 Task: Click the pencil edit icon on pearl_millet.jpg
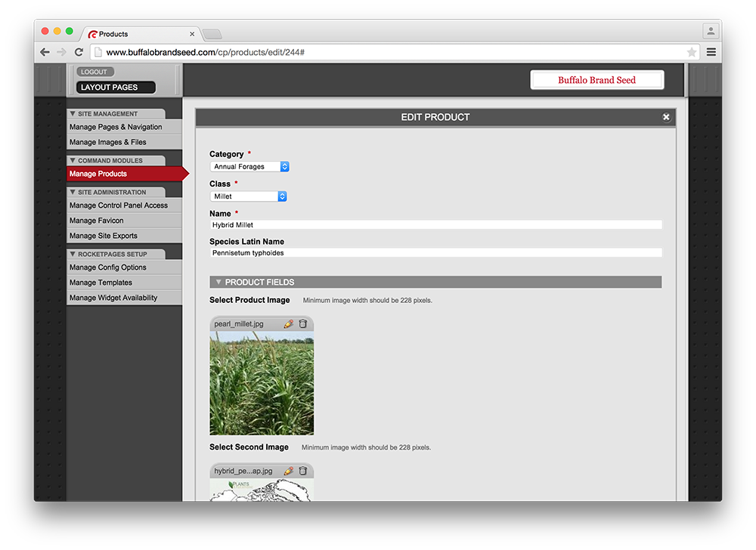pos(288,324)
